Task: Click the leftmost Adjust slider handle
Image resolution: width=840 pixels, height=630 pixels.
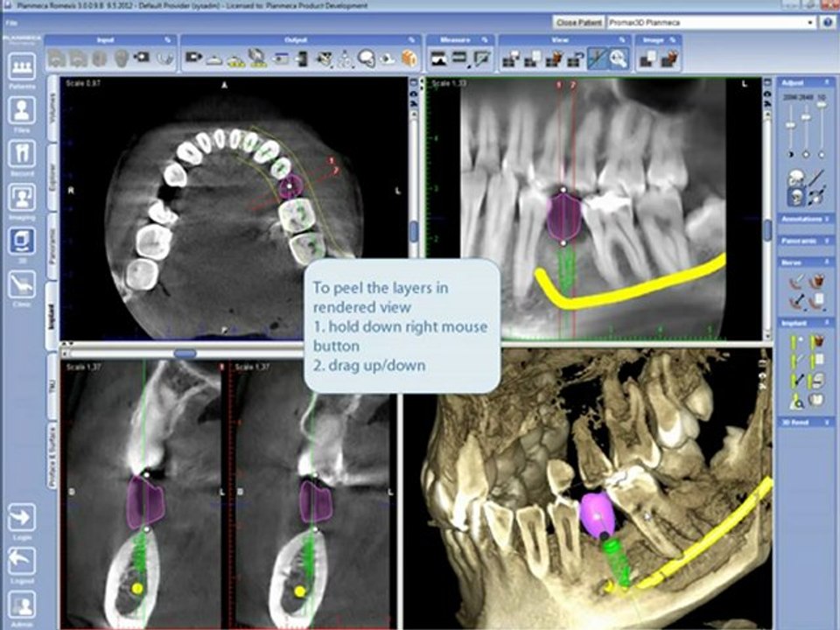Action: [x=790, y=125]
